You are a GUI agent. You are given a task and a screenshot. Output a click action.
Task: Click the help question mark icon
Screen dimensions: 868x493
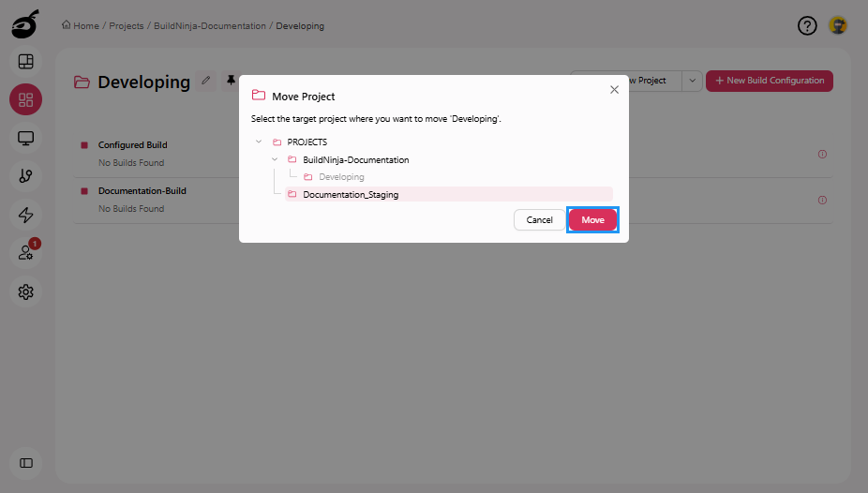pos(807,25)
